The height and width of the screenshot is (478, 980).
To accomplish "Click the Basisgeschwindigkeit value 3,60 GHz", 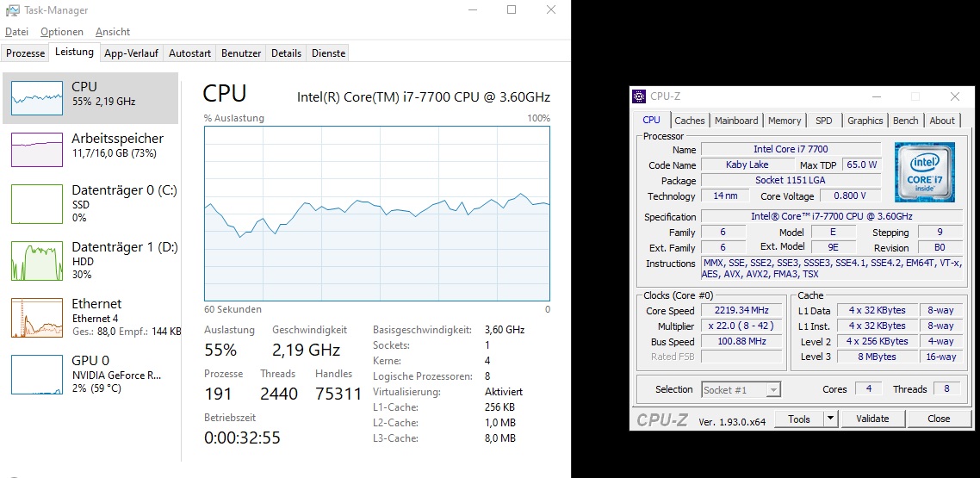I will tap(505, 330).
